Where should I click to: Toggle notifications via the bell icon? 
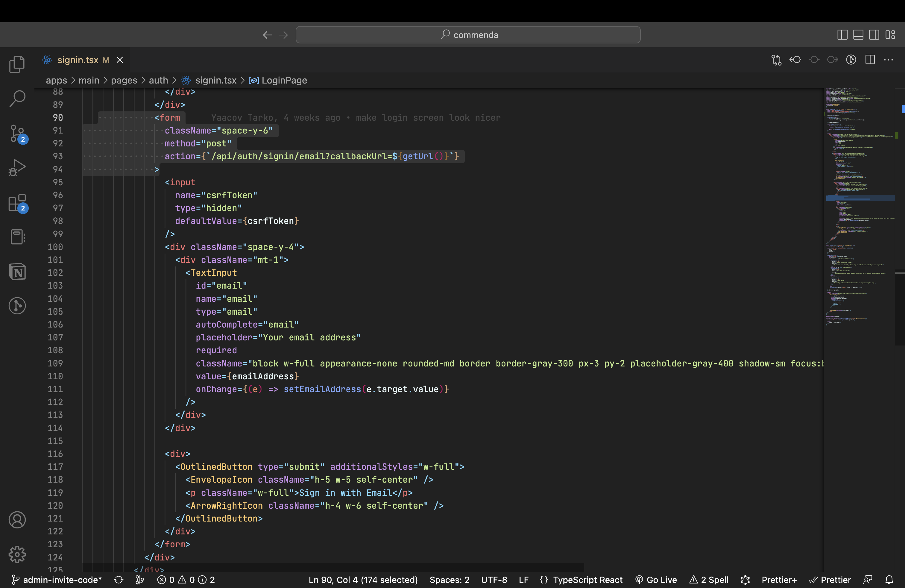(x=889, y=580)
